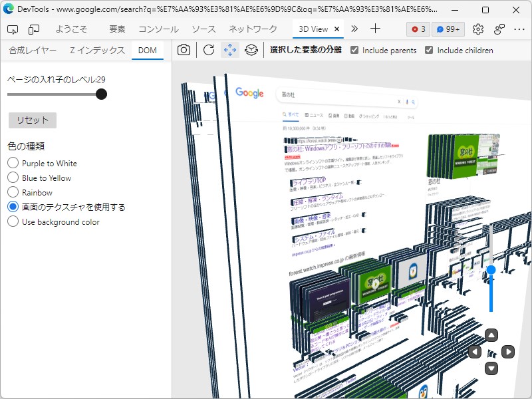
Task: Adjust the ページの入れ子のレベル slider
Action: 101,94
